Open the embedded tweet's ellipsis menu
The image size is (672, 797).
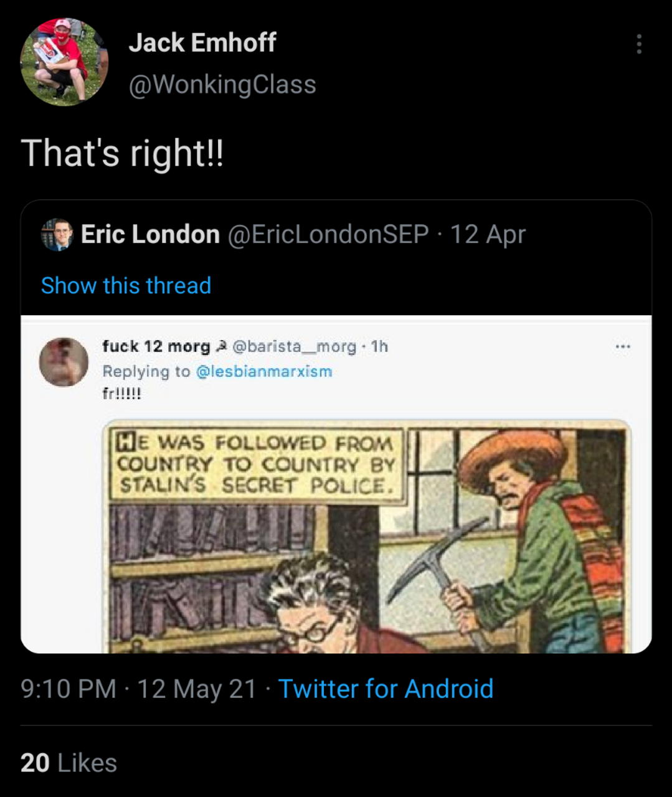622,347
